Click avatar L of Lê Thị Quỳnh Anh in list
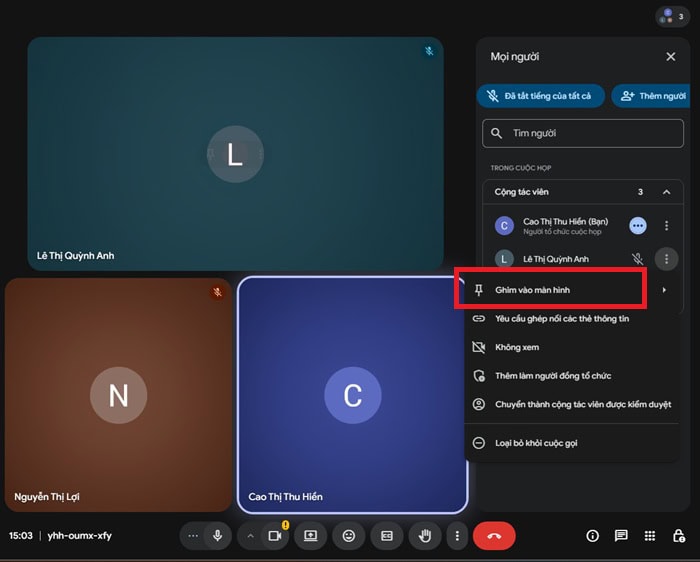The width and height of the screenshot is (700, 562). tap(504, 259)
